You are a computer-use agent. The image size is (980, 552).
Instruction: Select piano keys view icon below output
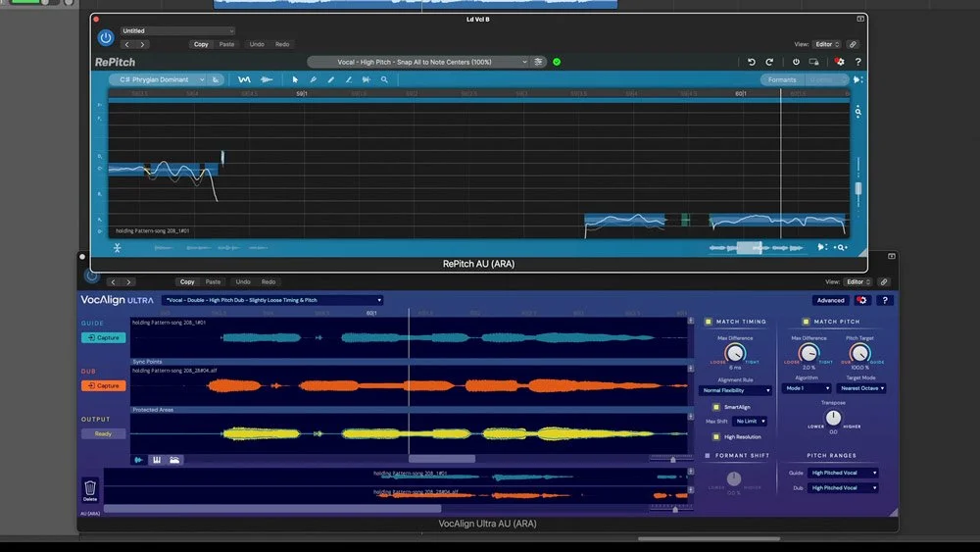coord(157,460)
